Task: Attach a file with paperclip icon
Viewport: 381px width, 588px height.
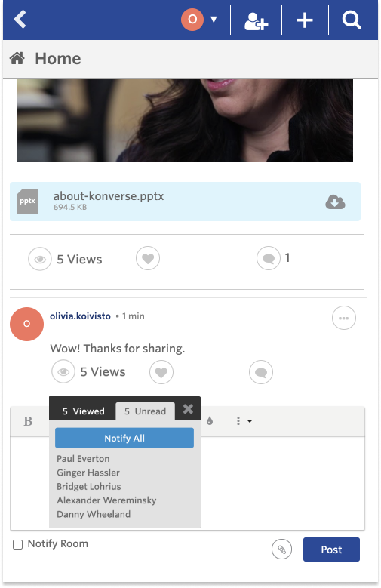Action: [281, 550]
